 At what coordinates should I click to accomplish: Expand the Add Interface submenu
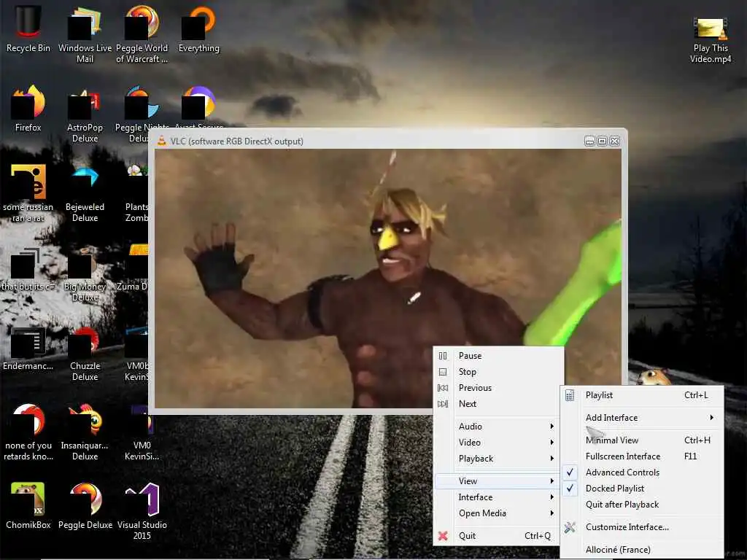[x=643, y=418]
